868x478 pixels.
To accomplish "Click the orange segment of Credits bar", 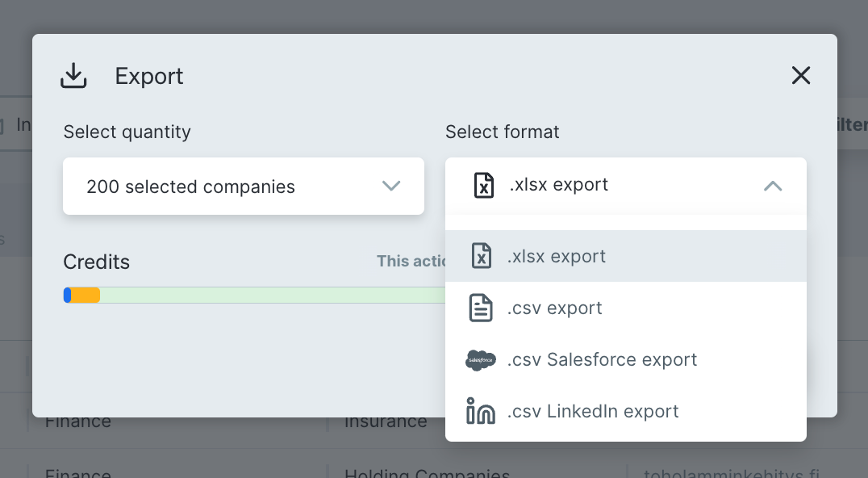I will pos(86,296).
